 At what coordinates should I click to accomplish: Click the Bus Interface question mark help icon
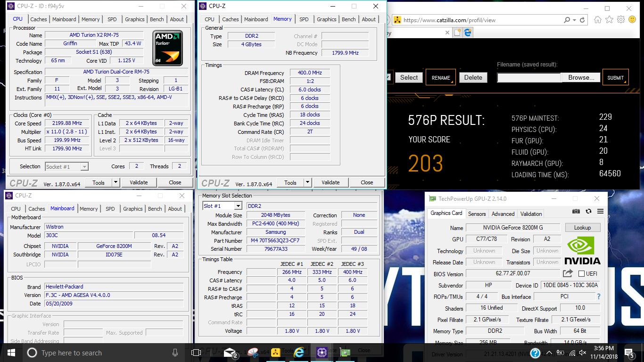pos(599,296)
